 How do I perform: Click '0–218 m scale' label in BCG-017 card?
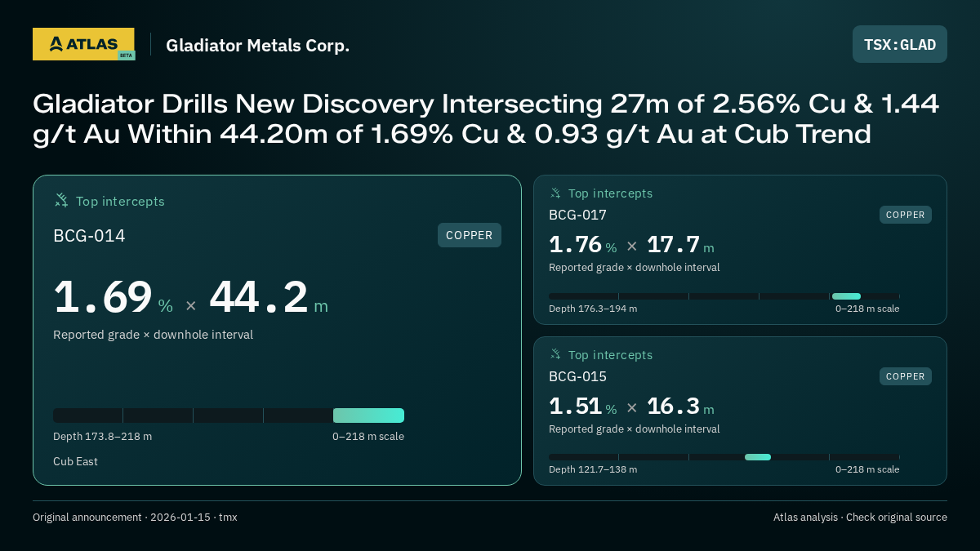[x=867, y=309]
